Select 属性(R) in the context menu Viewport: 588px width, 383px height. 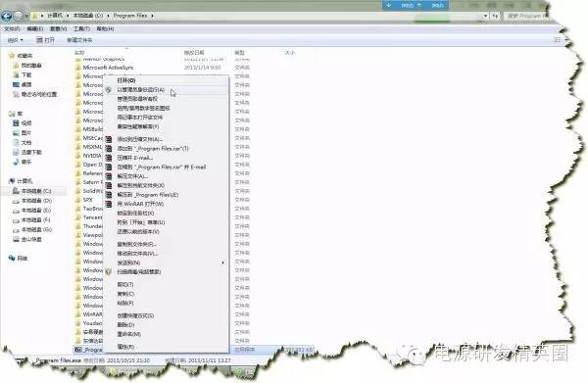(x=126, y=347)
